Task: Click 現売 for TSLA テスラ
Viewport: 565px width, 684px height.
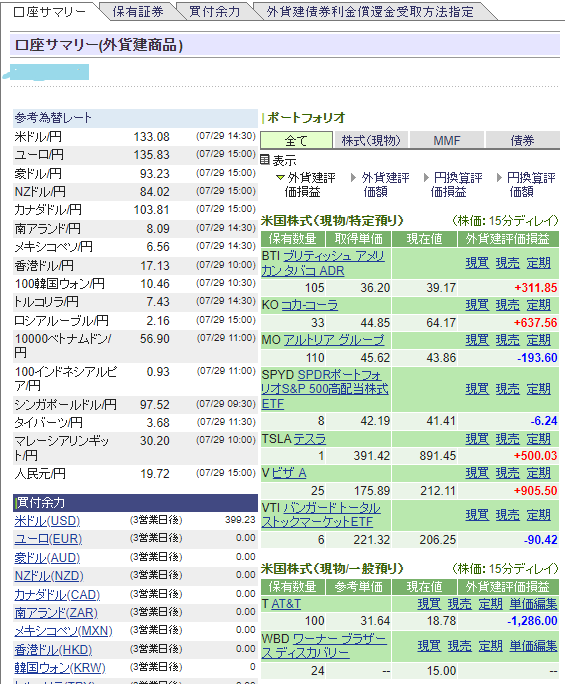Action: coord(507,438)
